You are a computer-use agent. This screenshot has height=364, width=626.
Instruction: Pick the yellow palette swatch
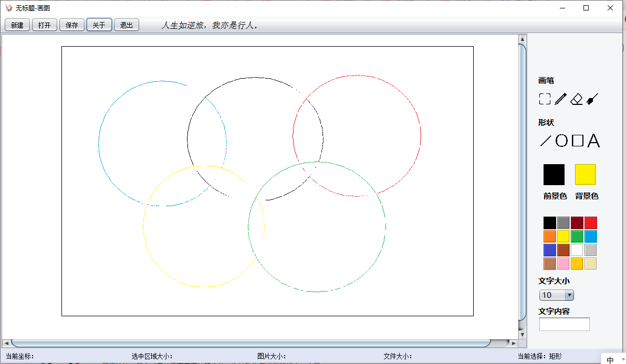tap(564, 237)
